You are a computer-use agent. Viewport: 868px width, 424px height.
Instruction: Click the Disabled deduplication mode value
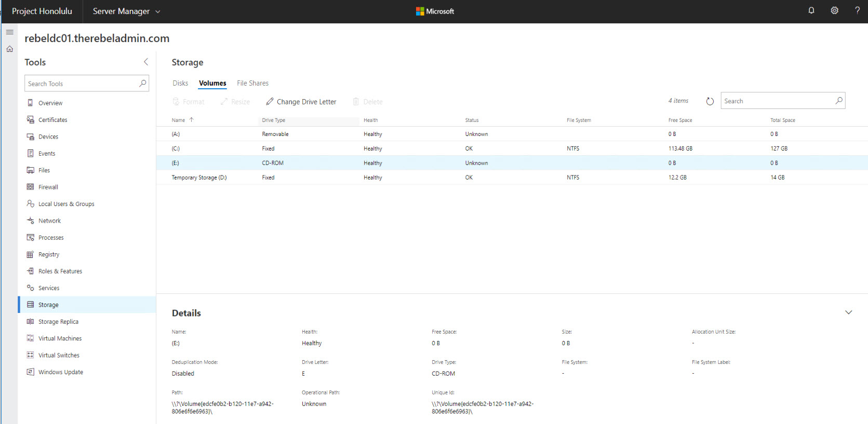pyautogui.click(x=183, y=374)
